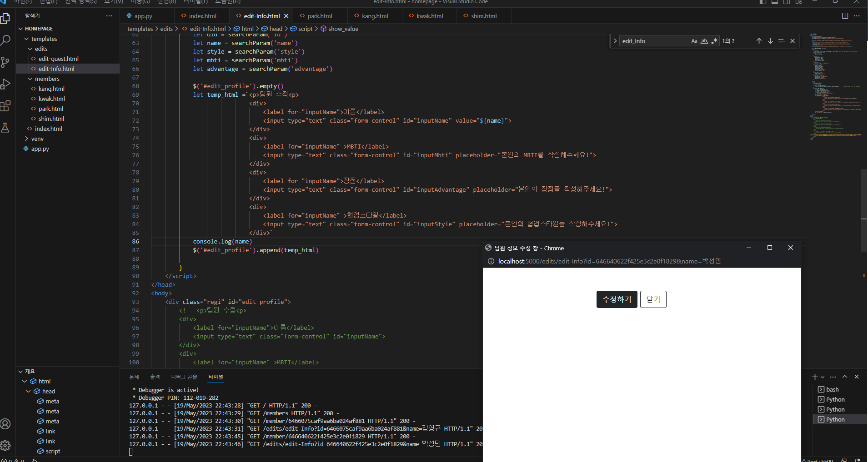Open app.py from the explorer tree
Image resolution: width=868 pixels, height=462 pixels.
[x=40, y=149]
